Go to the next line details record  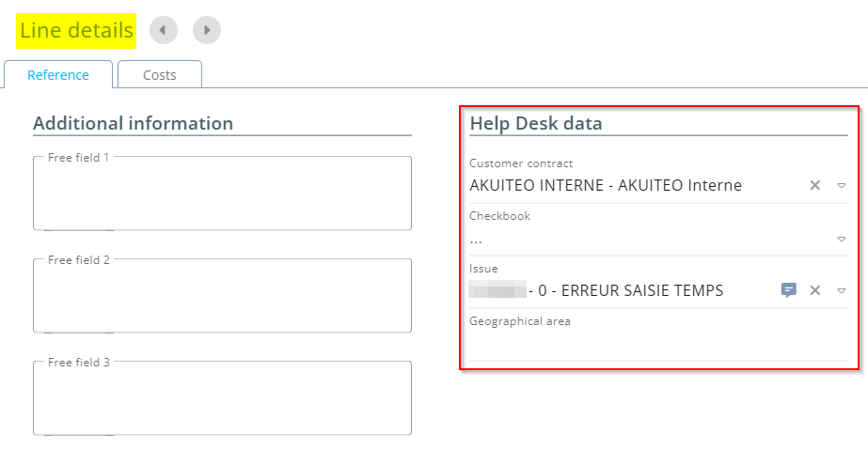tap(207, 30)
